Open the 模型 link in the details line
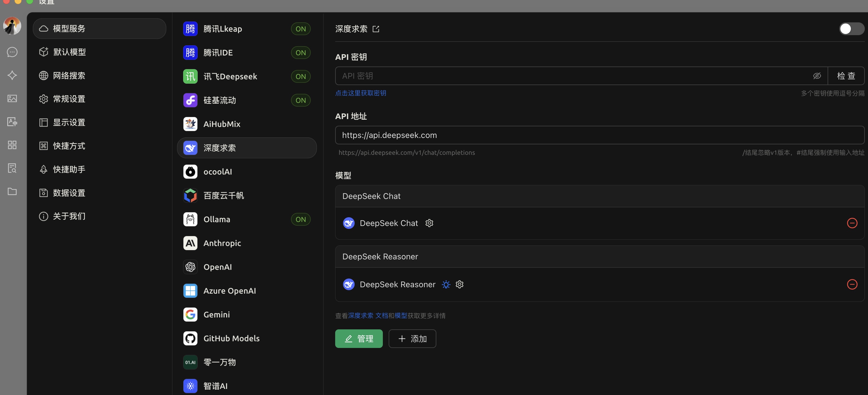Screen dimensions: 868x395 [x=401, y=315]
